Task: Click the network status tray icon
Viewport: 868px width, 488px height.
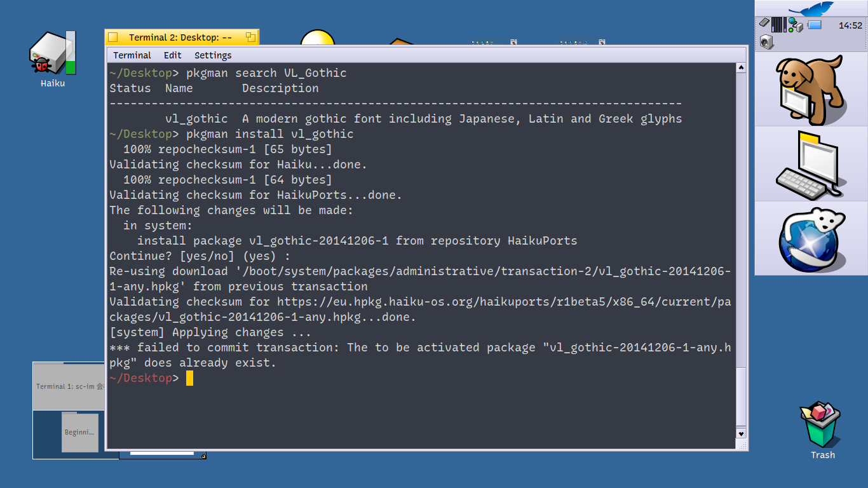Action: click(x=795, y=25)
